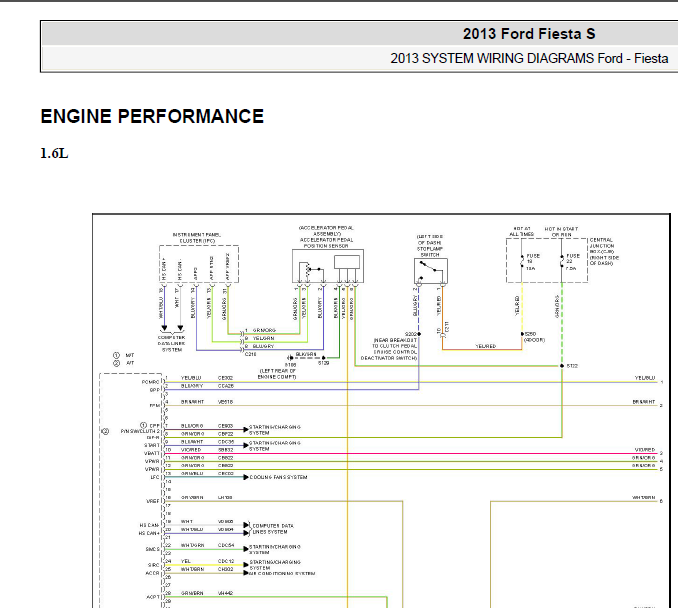Screen dimensions: 678x608
Task: Click the "CDC54" circuit code
Action: (x=226, y=545)
